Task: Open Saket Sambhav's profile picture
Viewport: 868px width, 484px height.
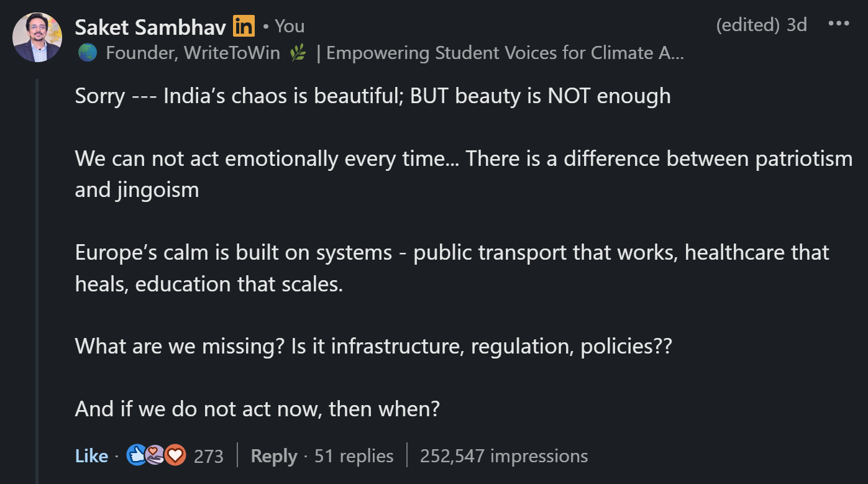Action: (x=37, y=37)
